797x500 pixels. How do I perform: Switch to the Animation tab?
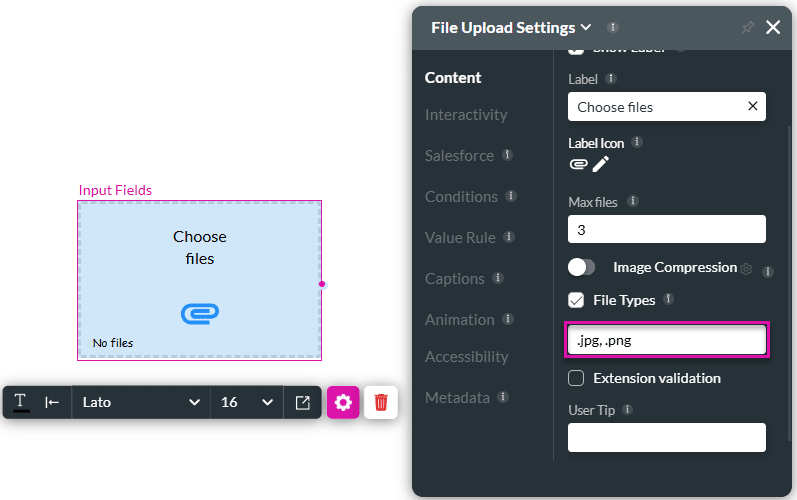pos(460,320)
